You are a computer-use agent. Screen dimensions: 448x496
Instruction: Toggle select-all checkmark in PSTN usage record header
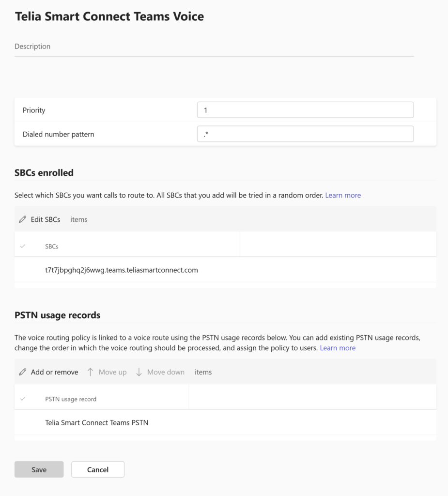coord(22,399)
